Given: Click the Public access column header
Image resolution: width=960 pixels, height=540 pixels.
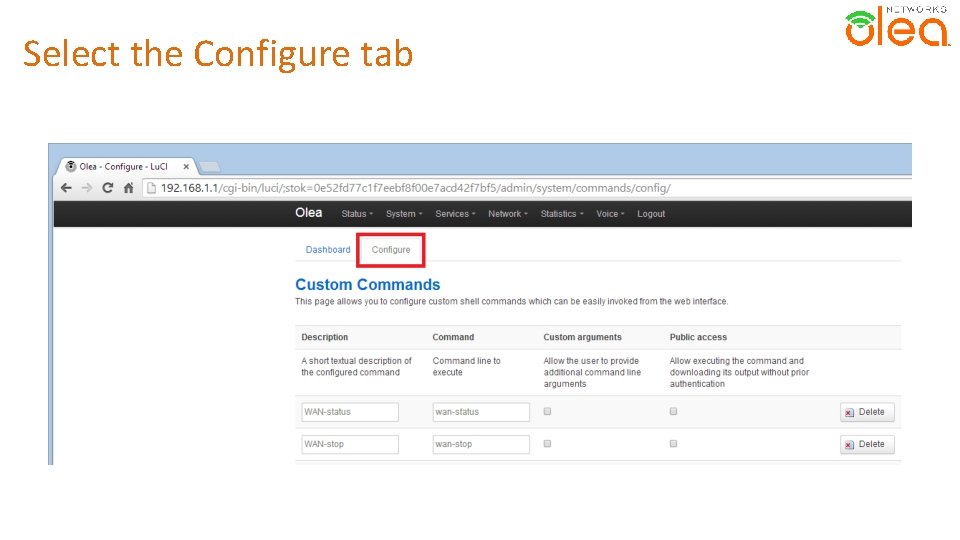Looking at the screenshot, I should pyautogui.click(x=698, y=337).
